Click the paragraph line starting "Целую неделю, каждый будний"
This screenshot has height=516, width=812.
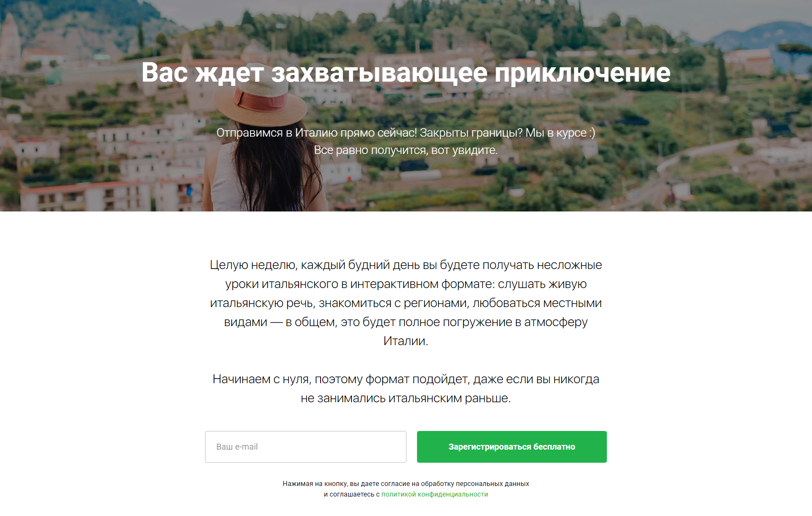[406, 265]
